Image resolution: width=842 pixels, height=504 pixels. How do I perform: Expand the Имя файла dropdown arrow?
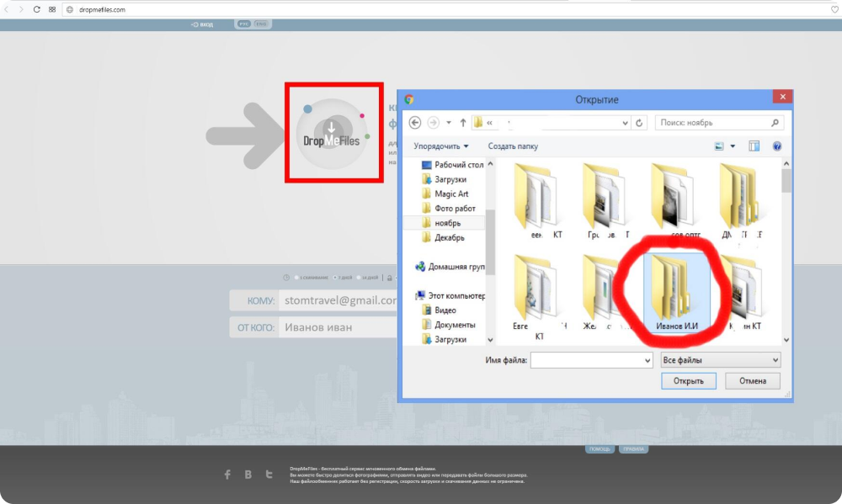647,361
